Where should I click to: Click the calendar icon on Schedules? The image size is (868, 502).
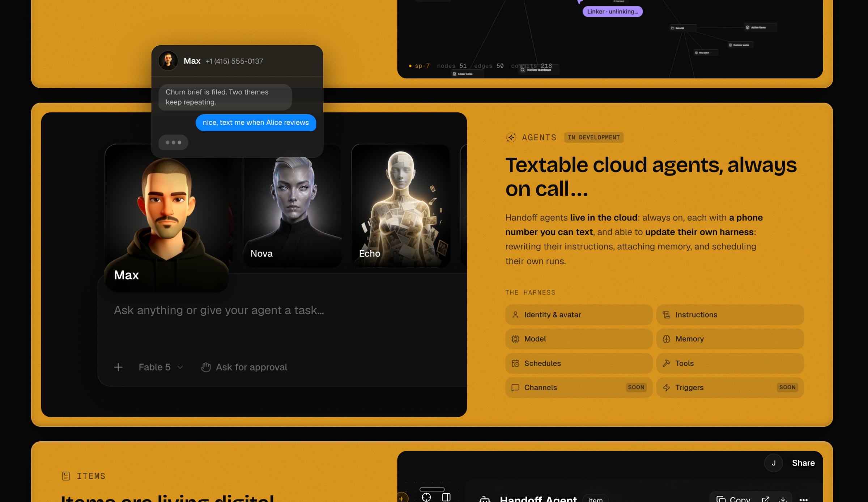pyautogui.click(x=515, y=363)
